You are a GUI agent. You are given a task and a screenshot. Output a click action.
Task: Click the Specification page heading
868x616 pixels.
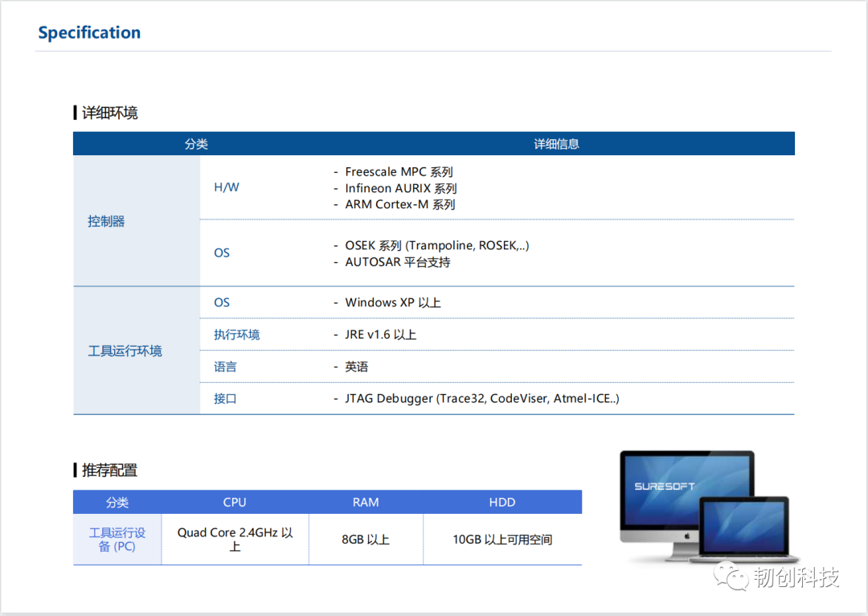point(89,32)
